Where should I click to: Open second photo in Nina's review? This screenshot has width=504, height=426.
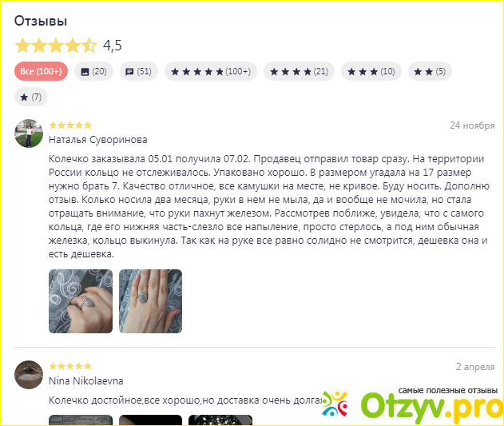(150, 420)
